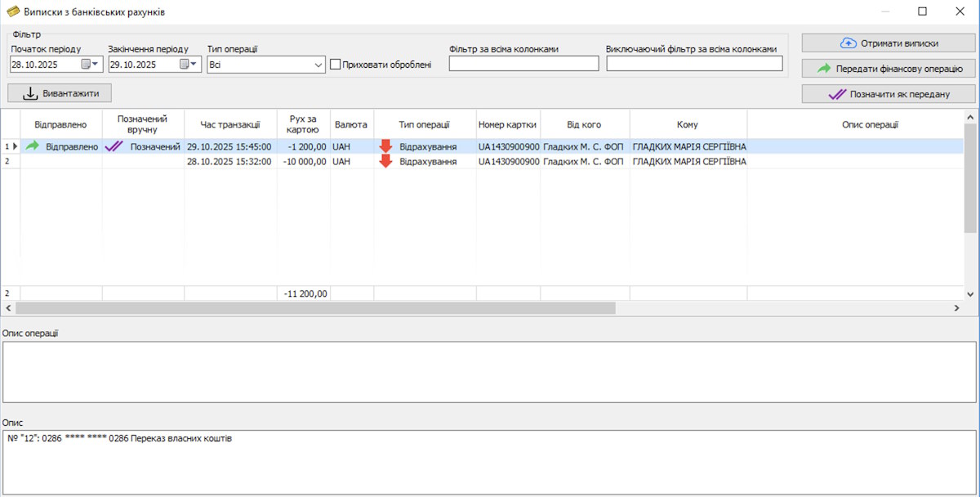The width and height of the screenshot is (980, 497).
Task: Toggle the Приховати оброблені checkbox
Action: coord(335,65)
